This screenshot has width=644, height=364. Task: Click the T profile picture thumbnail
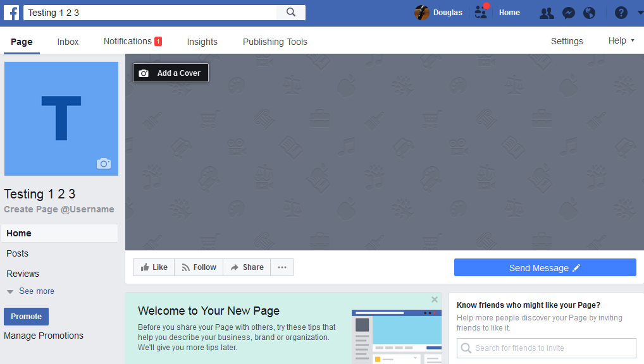pyautogui.click(x=61, y=119)
